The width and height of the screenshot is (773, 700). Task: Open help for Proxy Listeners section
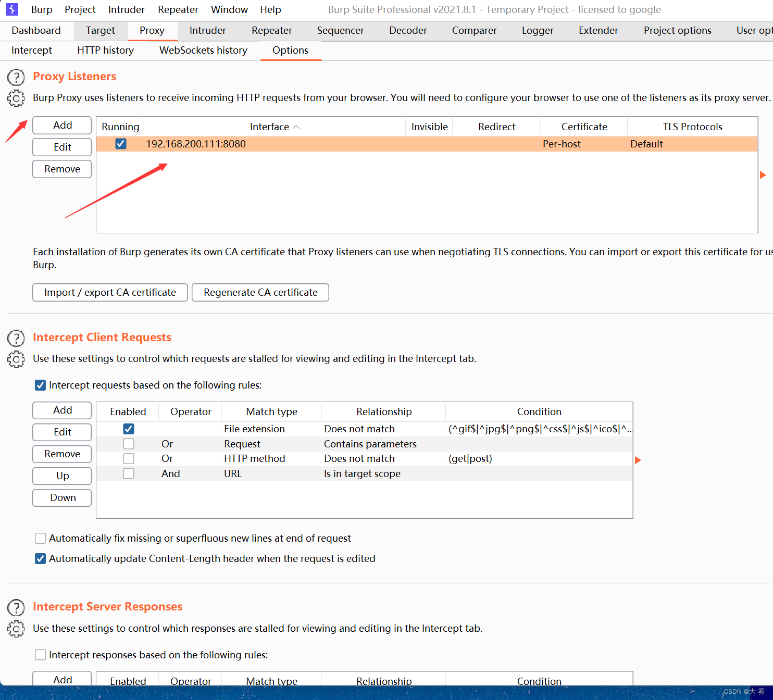click(16, 77)
